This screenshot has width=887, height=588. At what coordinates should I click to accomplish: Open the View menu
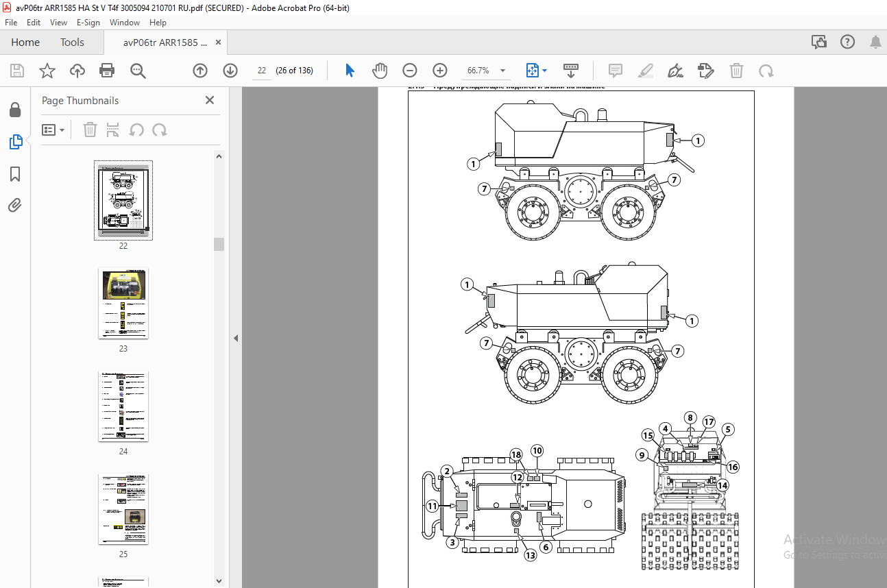tap(58, 23)
